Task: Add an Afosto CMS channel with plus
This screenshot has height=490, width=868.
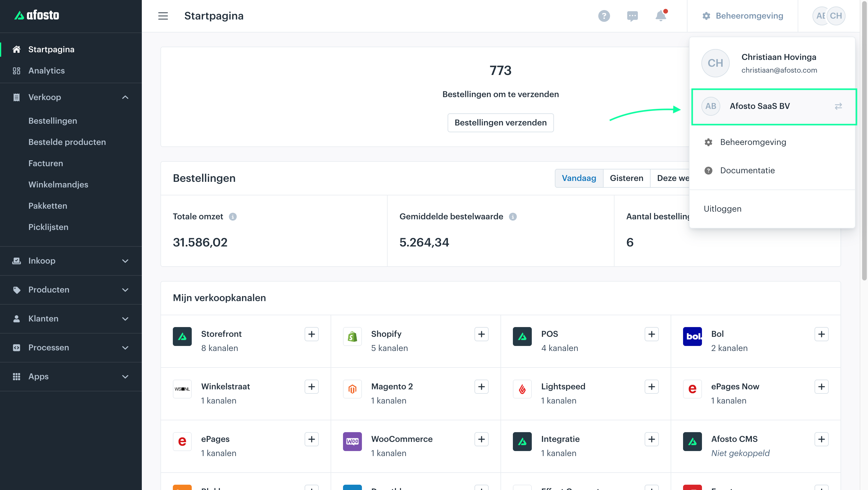Action: pyautogui.click(x=821, y=439)
